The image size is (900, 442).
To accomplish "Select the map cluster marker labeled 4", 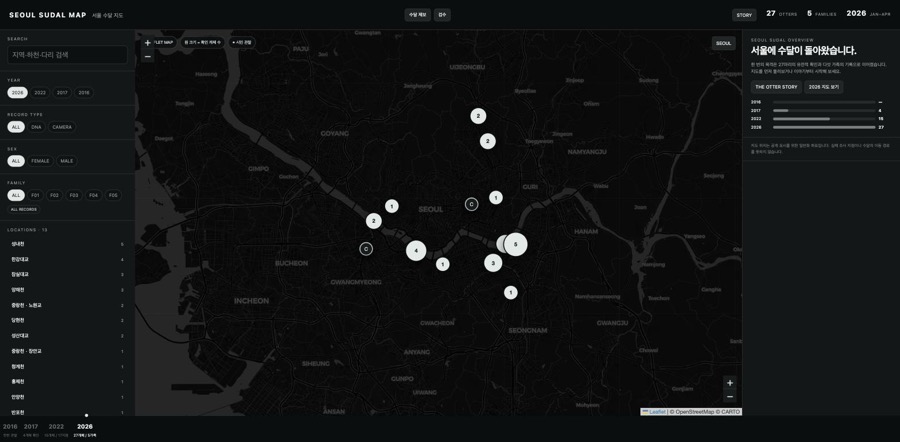I will click(416, 251).
